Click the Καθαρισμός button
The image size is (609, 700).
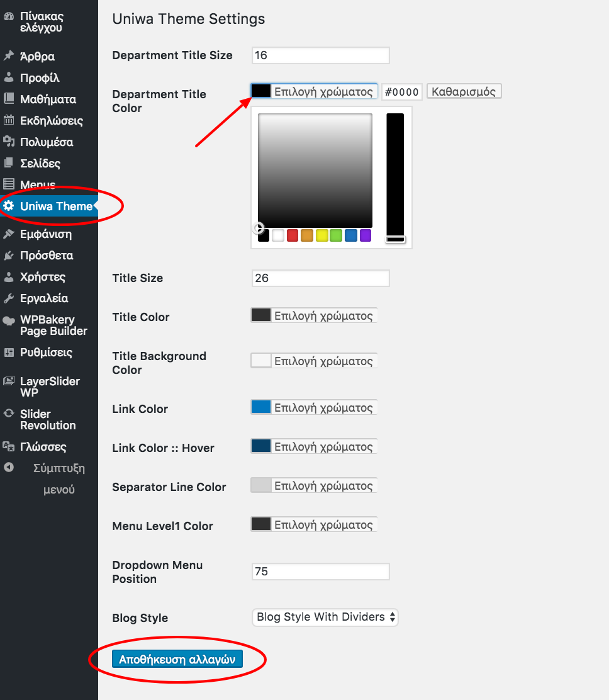(464, 91)
